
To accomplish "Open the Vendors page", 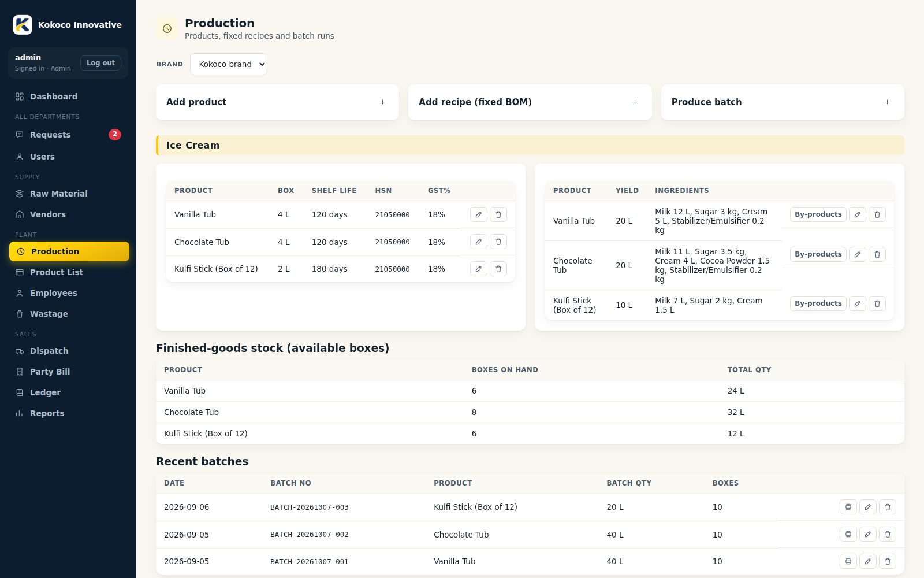I will click(69, 214).
